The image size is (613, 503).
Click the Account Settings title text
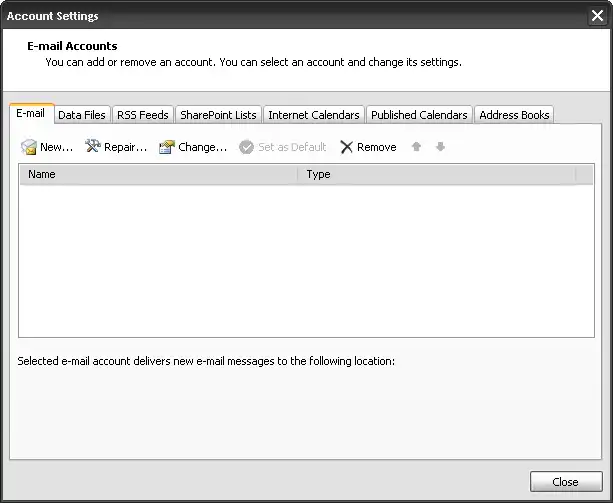pyautogui.click(x=52, y=16)
